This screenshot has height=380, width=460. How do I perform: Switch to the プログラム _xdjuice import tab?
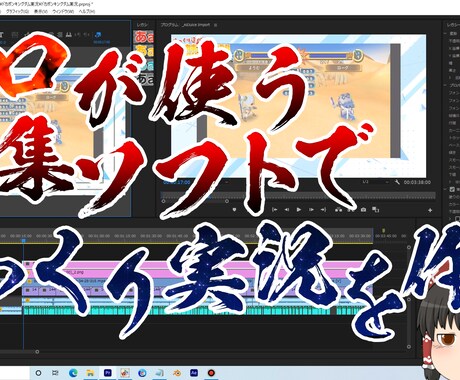[x=185, y=25]
